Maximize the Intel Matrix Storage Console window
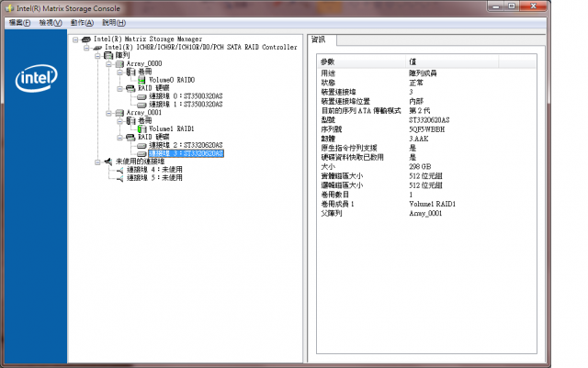 click(x=512, y=6)
